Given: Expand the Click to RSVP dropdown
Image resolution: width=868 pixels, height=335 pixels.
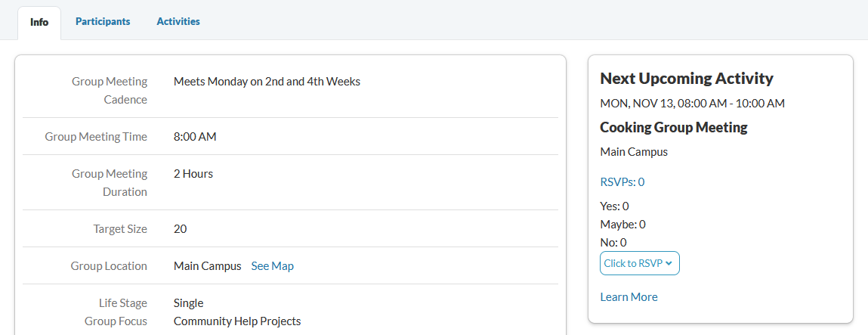Looking at the screenshot, I should pyautogui.click(x=639, y=263).
